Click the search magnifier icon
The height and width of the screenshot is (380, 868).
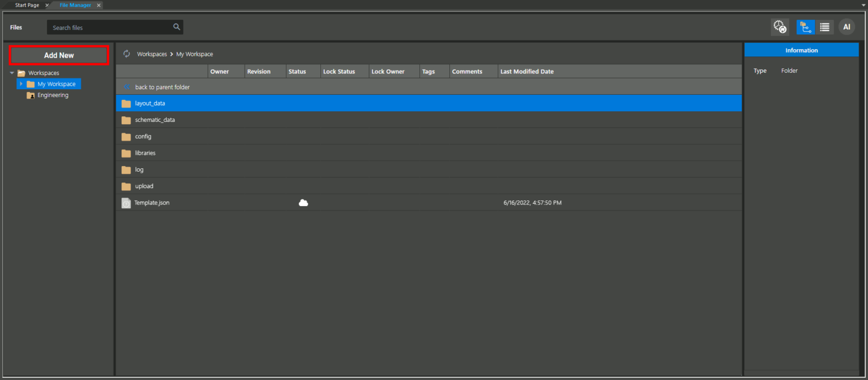click(x=176, y=27)
